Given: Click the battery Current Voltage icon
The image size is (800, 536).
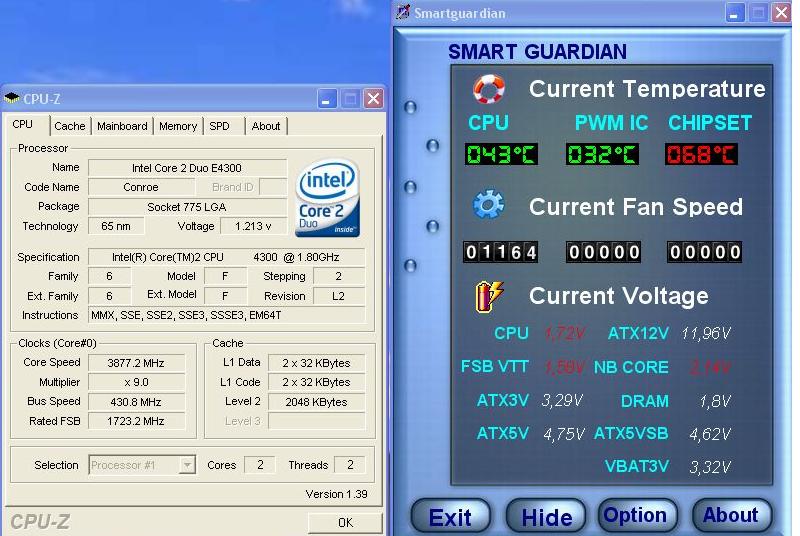Looking at the screenshot, I should (x=489, y=296).
